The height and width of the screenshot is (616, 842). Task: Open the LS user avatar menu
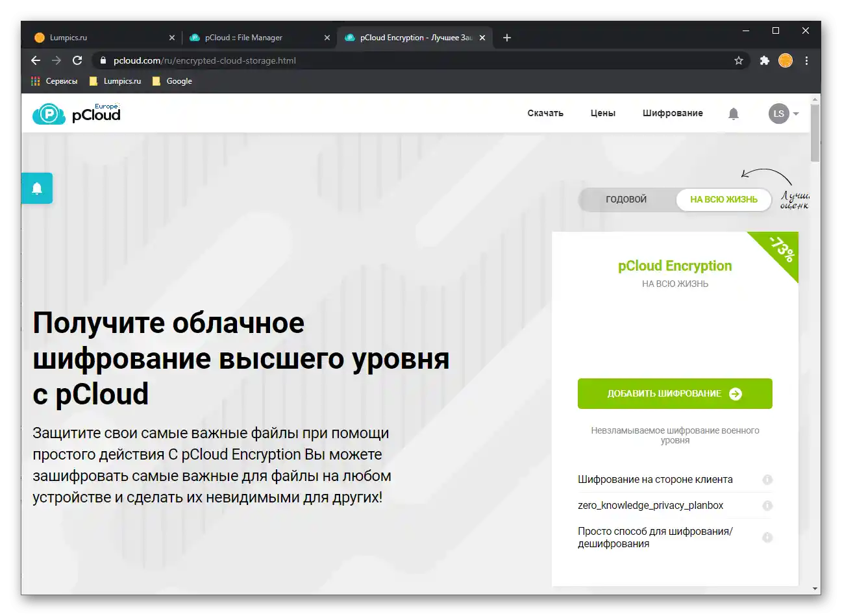coord(778,114)
